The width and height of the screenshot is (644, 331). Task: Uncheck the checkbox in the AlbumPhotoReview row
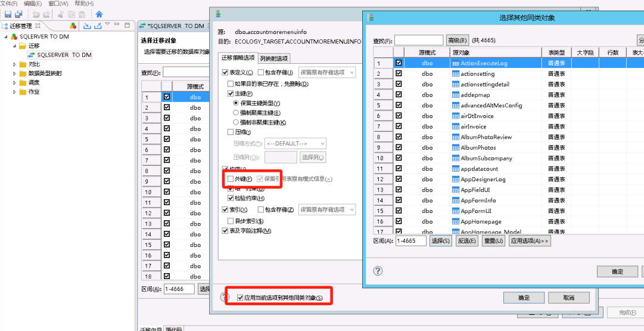(x=399, y=137)
